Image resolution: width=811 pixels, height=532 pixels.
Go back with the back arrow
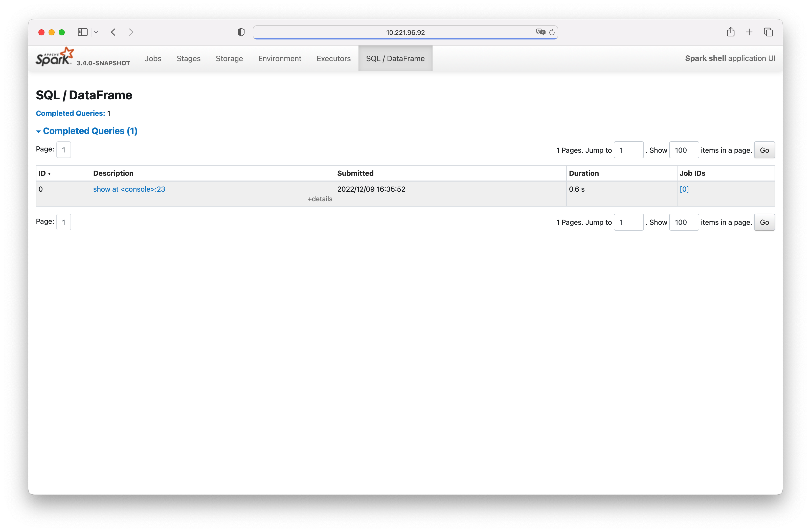[114, 32]
